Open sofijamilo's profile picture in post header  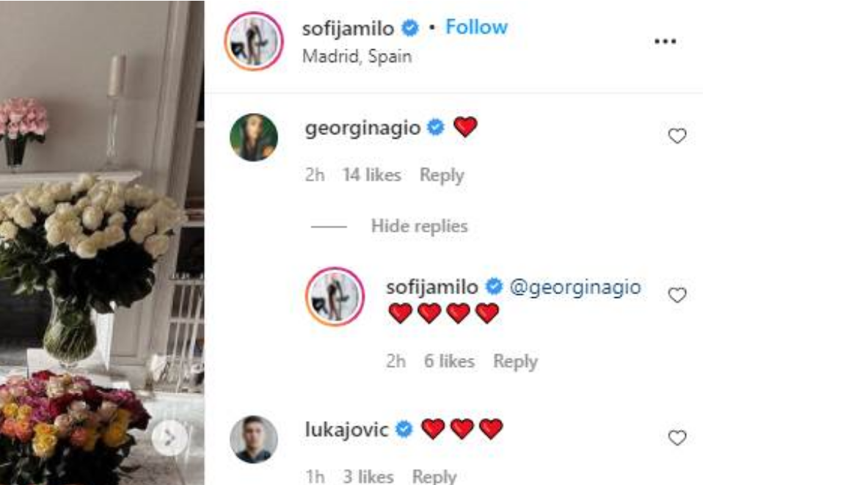tap(254, 41)
